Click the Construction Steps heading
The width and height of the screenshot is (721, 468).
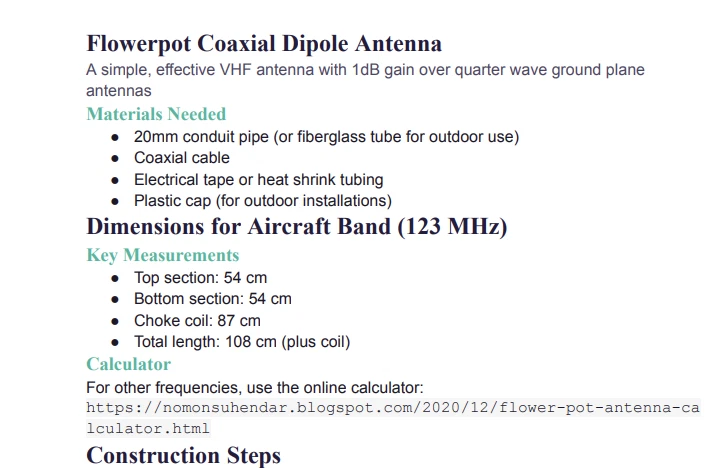[183, 455]
